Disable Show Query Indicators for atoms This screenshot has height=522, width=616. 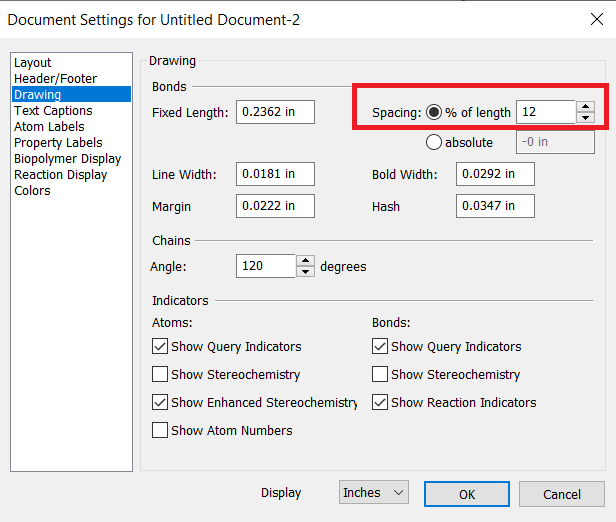tap(160, 347)
